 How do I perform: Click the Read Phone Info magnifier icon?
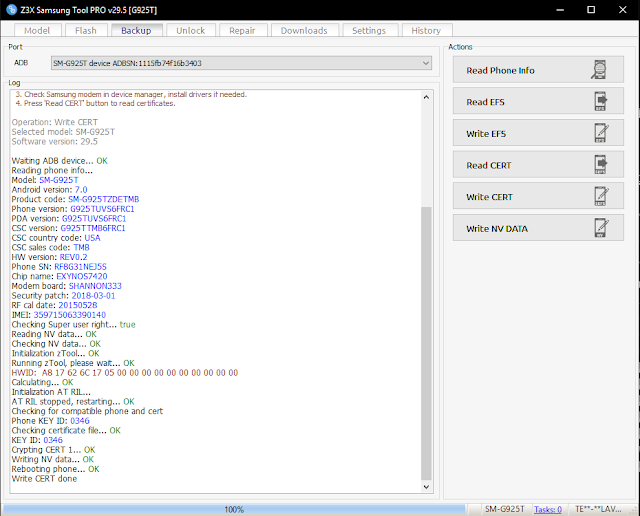(599, 70)
